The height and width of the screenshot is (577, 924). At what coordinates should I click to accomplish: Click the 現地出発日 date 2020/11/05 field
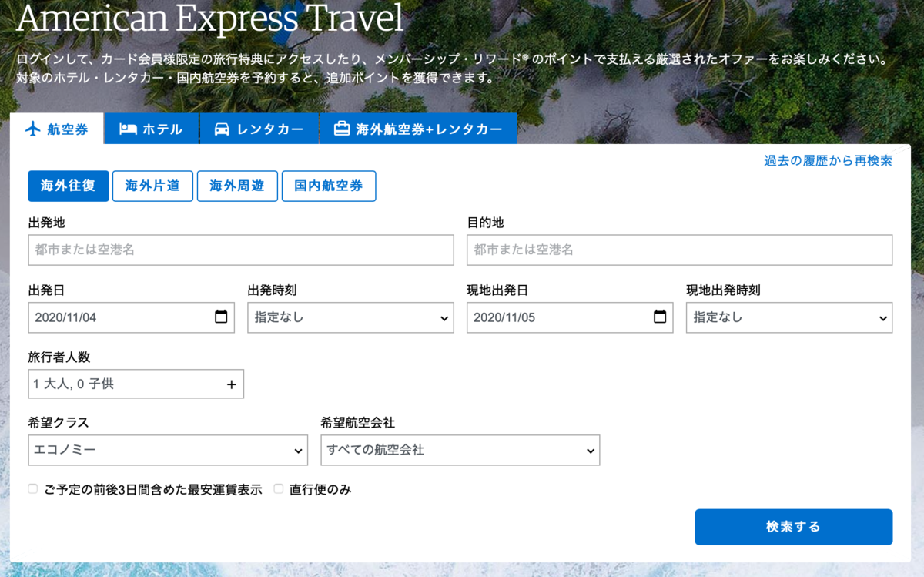coord(571,317)
